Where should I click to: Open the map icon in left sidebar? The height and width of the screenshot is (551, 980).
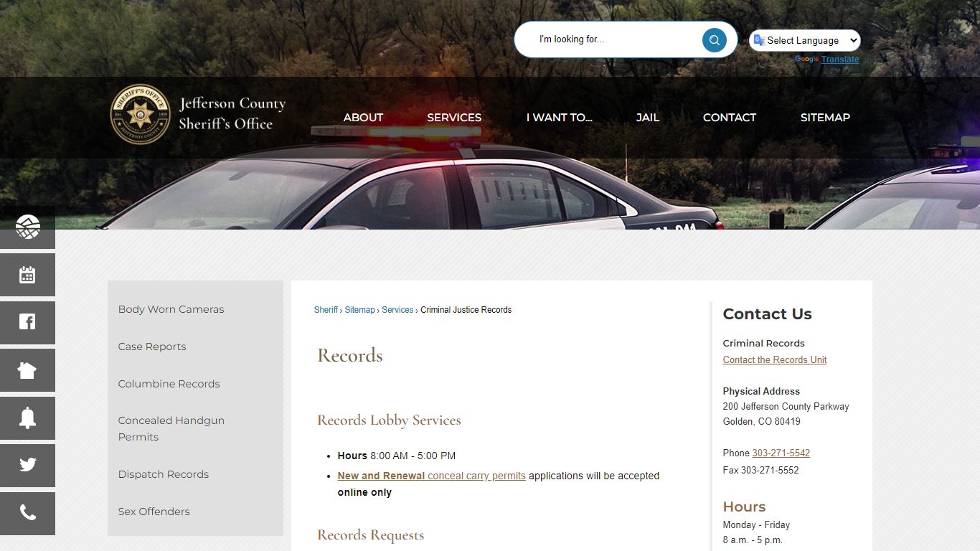pyautogui.click(x=27, y=227)
